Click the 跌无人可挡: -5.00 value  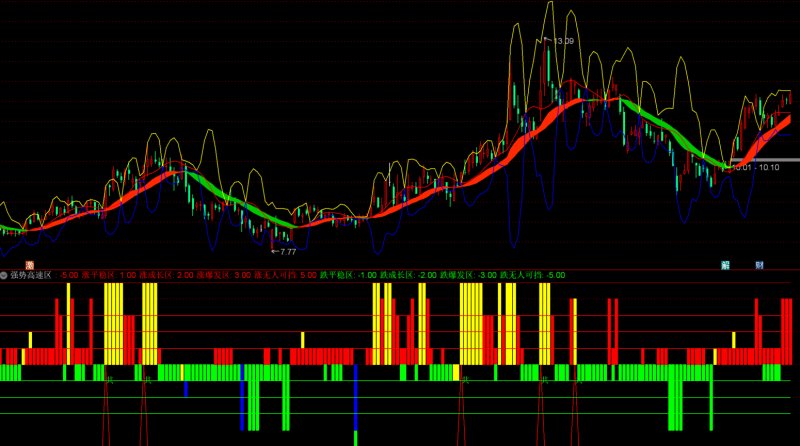click(x=533, y=275)
